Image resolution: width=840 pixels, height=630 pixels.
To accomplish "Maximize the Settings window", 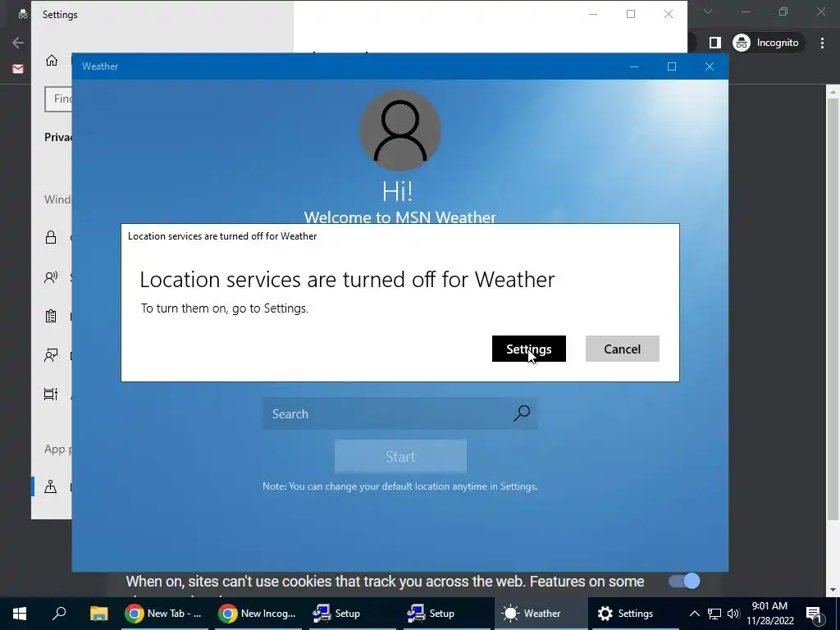I will [631, 15].
